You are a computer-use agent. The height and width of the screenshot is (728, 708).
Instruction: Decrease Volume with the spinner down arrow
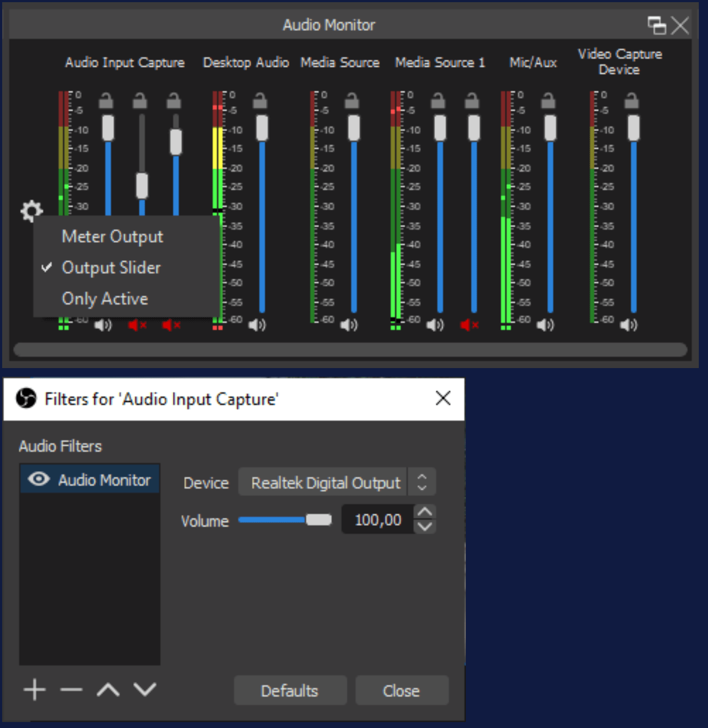click(x=425, y=526)
